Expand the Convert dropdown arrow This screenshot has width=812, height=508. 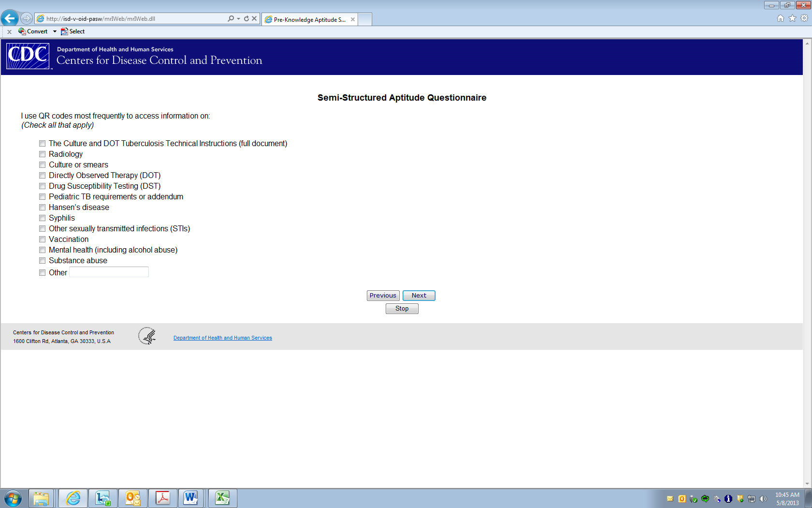coord(55,31)
